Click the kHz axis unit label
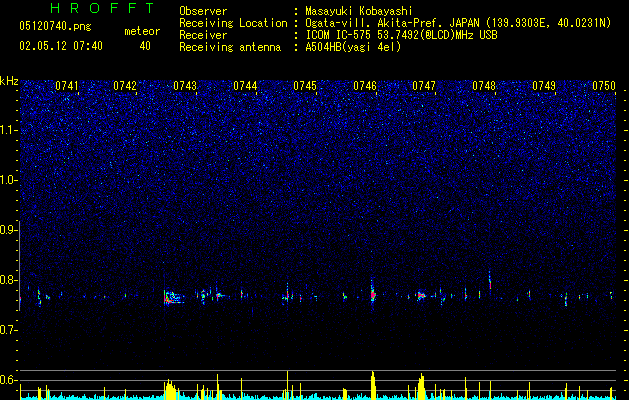The image size is (629, 400). click(9, 81)
